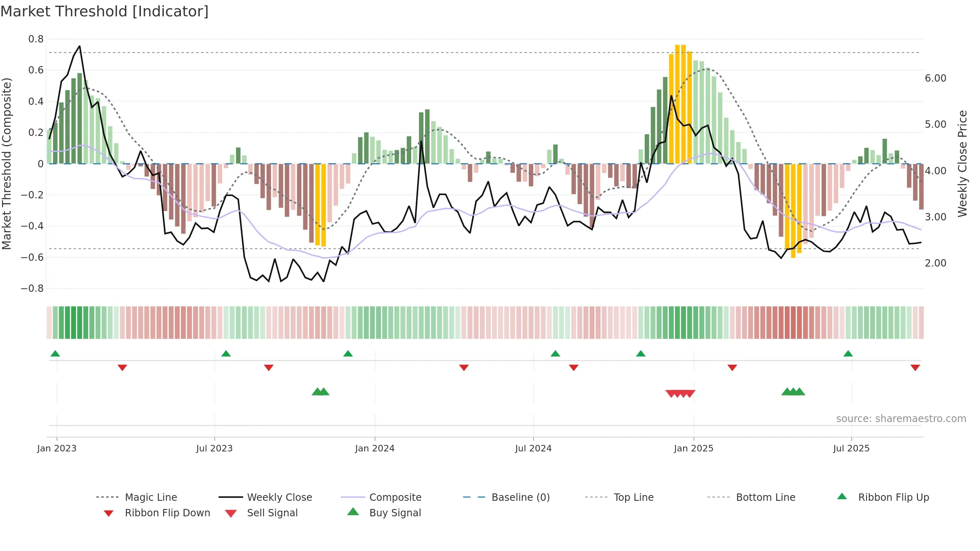Toggle the Buy Signal legend entry
The image size is (980, 551).
pos(384,513)
